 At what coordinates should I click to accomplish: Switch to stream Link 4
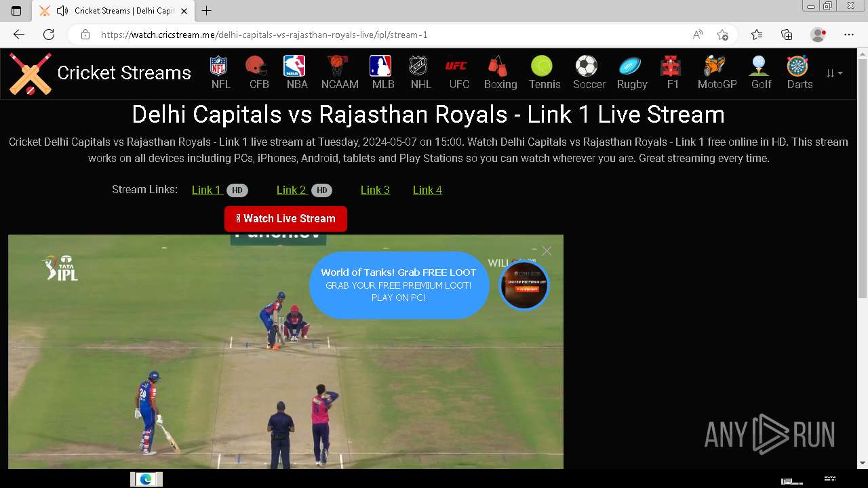tap(427, 190)
